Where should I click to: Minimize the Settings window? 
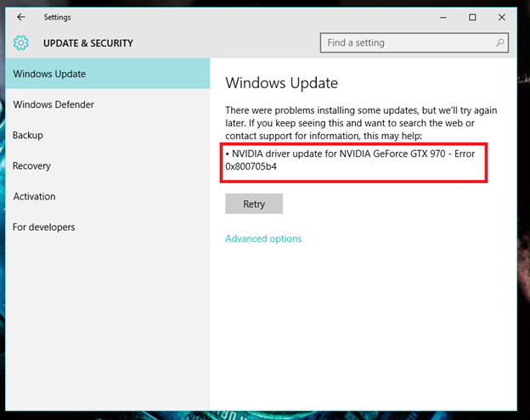[x=442, y=17]
